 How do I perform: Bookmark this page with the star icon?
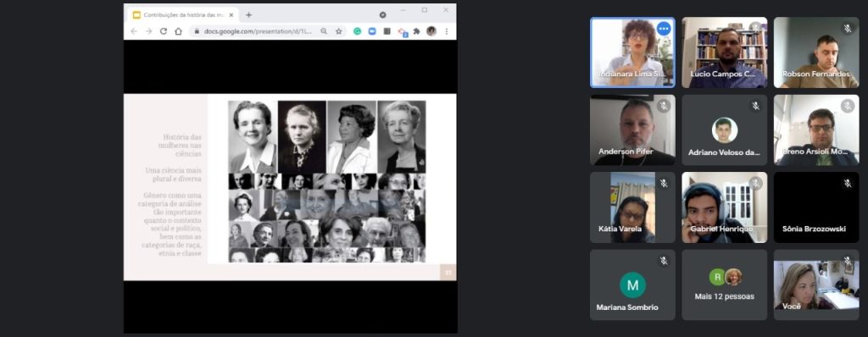[x=339, y=31]
